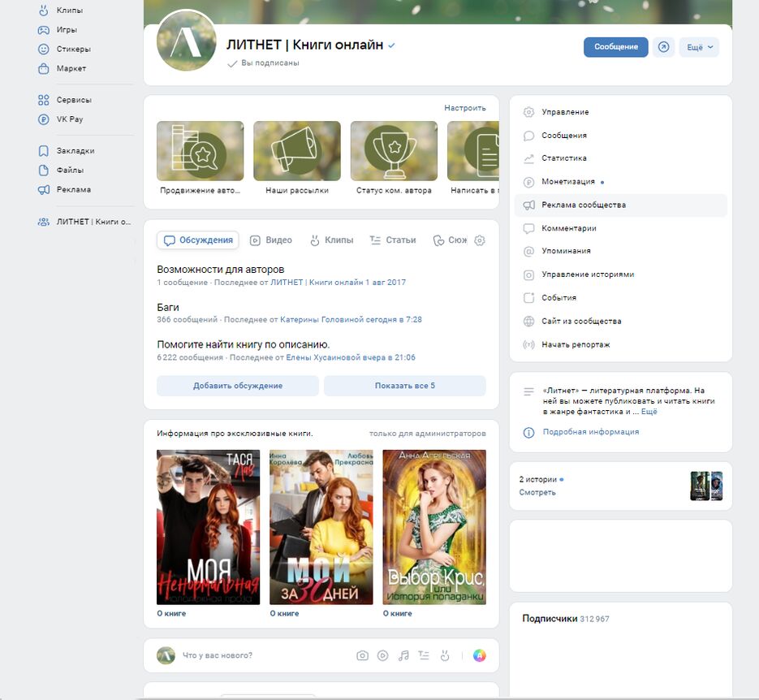Open the Баги discussion
The height and width of the screenshot is (700, 759).
tap(168, 308)
